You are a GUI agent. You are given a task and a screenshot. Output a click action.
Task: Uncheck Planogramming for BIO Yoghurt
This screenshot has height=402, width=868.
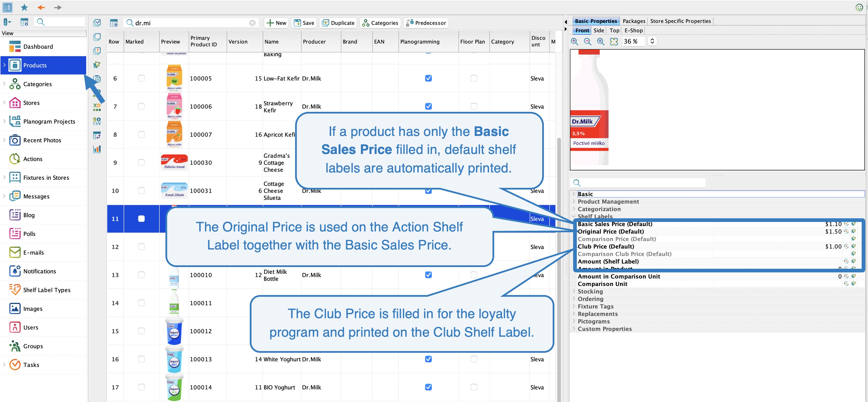click(x=428, y=387)
